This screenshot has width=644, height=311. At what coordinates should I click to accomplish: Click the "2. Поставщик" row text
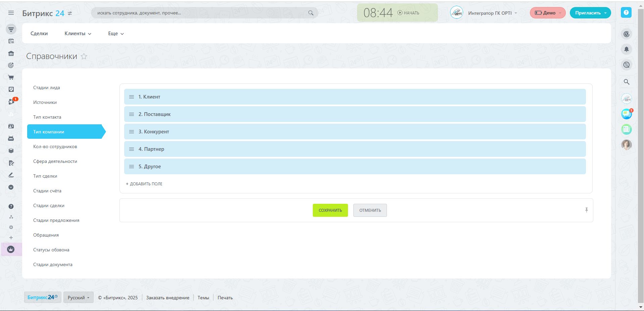[x=155, y=114]
